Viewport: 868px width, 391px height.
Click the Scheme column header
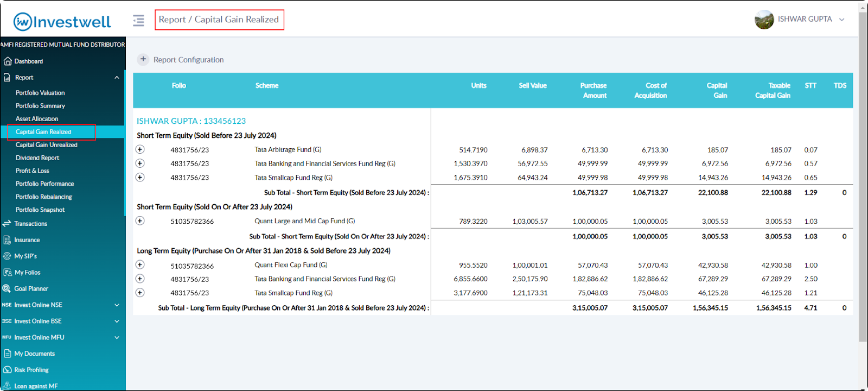tap(267, 86)
